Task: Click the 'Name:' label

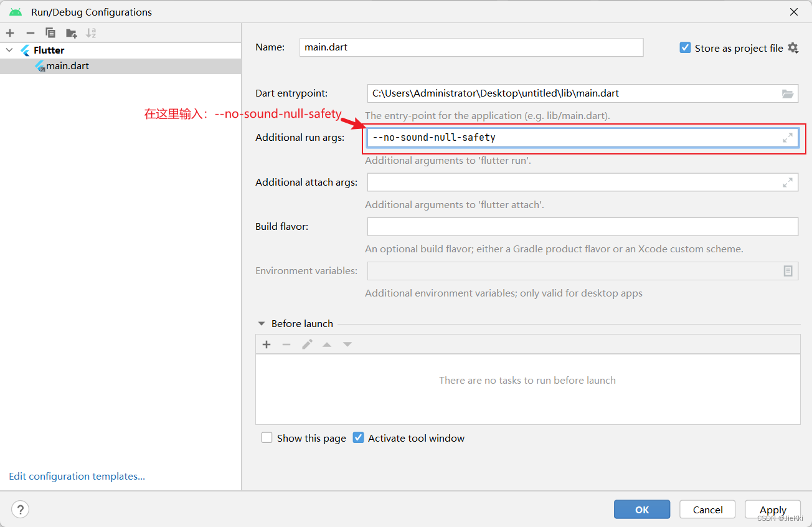Action: 270,47
